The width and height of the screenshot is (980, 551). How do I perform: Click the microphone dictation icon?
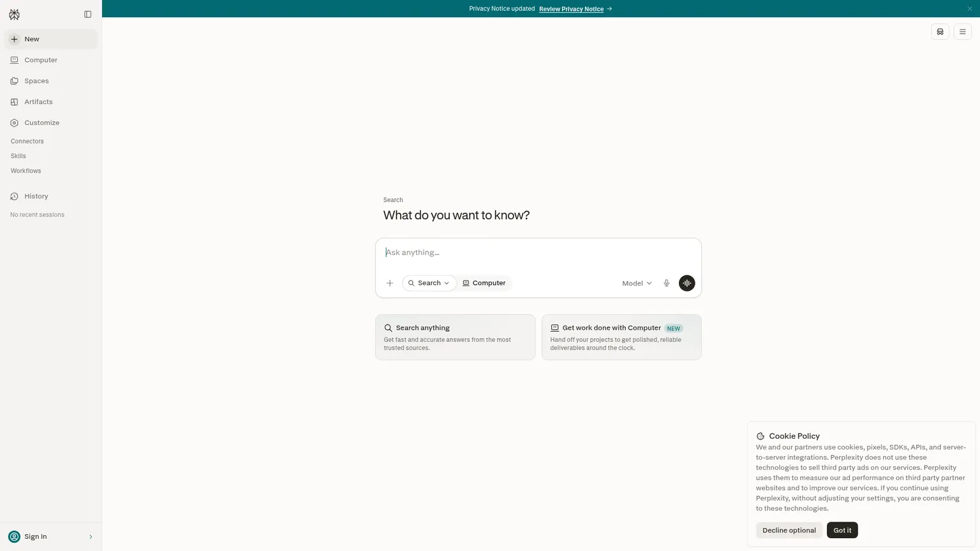(667, 283)
